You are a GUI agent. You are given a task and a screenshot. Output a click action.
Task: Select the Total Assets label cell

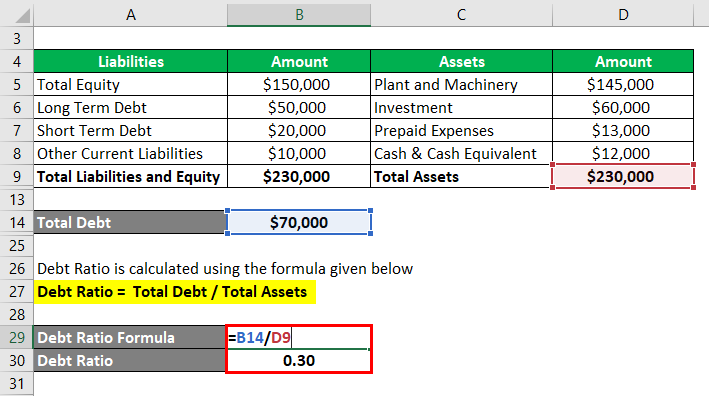(461, 176)
